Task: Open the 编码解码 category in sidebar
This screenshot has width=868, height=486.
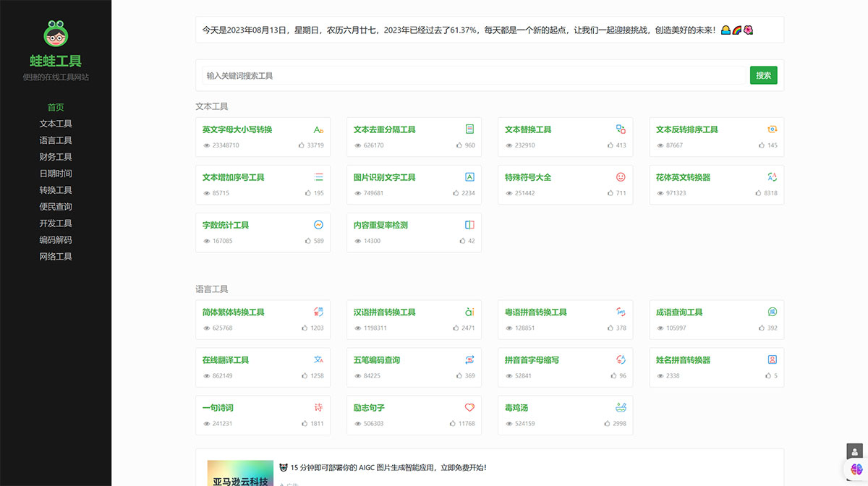Action: [55, 239]
